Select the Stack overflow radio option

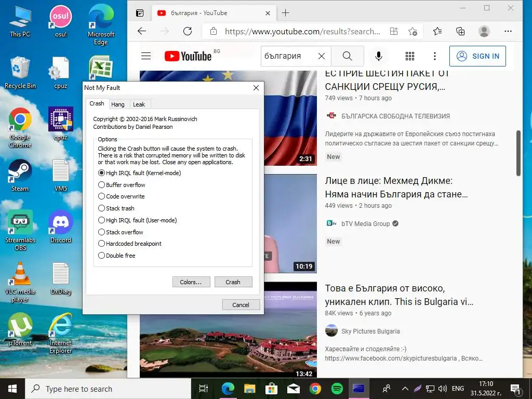pyautogui.click(x=121, y=232)
